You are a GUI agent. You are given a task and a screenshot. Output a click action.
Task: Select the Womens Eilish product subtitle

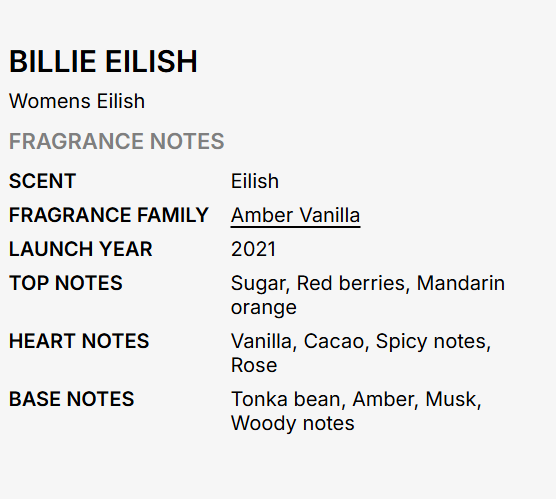(77, 101)
